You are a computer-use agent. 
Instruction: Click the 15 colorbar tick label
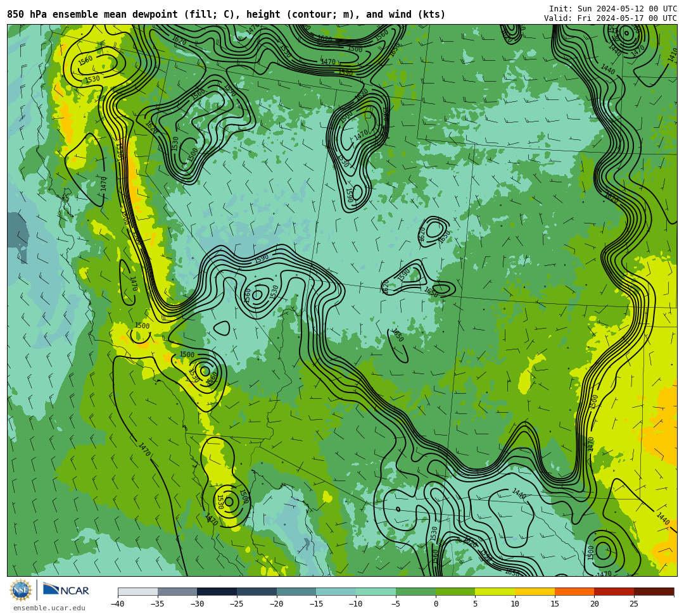click(554, 604)
